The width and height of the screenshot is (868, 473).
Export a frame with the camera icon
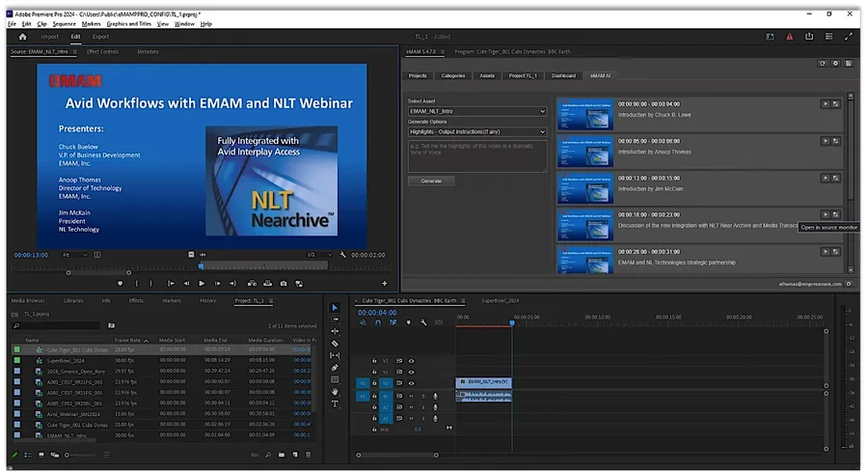284,284
